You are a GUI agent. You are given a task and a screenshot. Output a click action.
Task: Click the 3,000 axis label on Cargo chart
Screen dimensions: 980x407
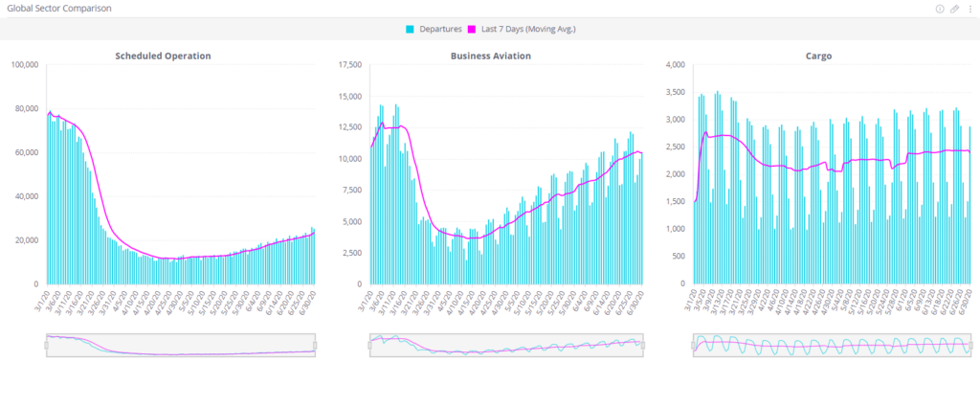676,120
